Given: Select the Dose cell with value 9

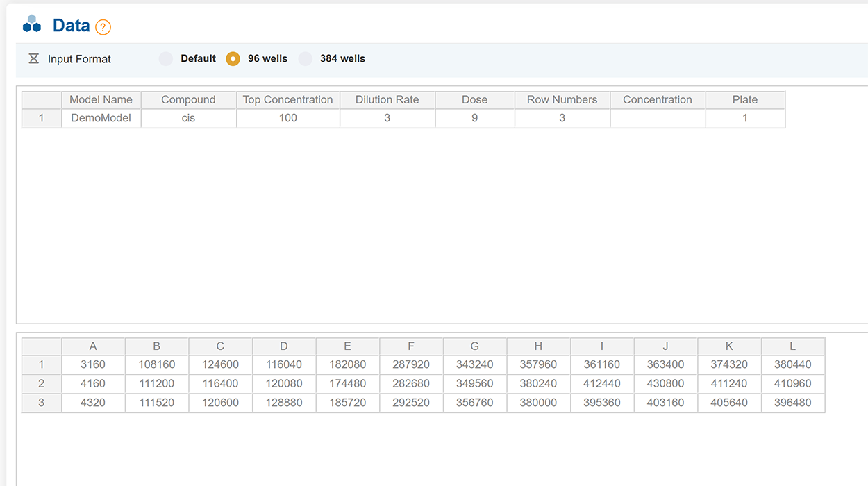Looking at the screenshot, I should coord(474,118).
